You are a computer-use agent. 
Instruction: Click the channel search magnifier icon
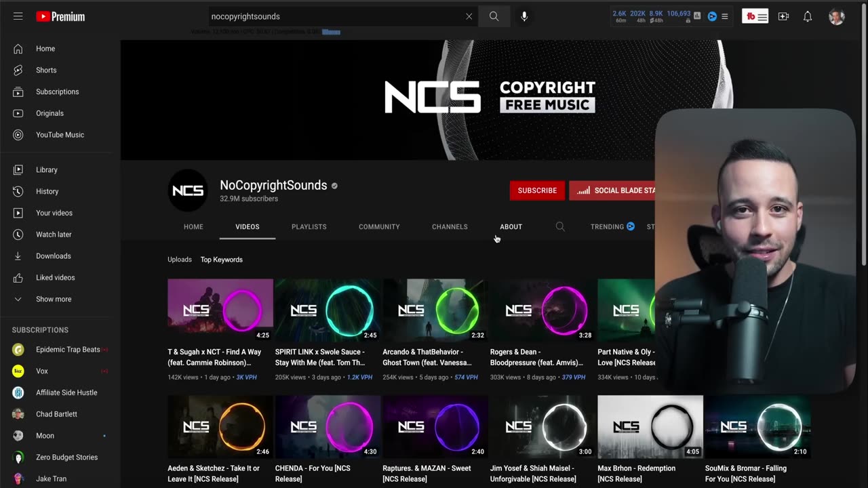pyautogui.click(x=560, y=227)
